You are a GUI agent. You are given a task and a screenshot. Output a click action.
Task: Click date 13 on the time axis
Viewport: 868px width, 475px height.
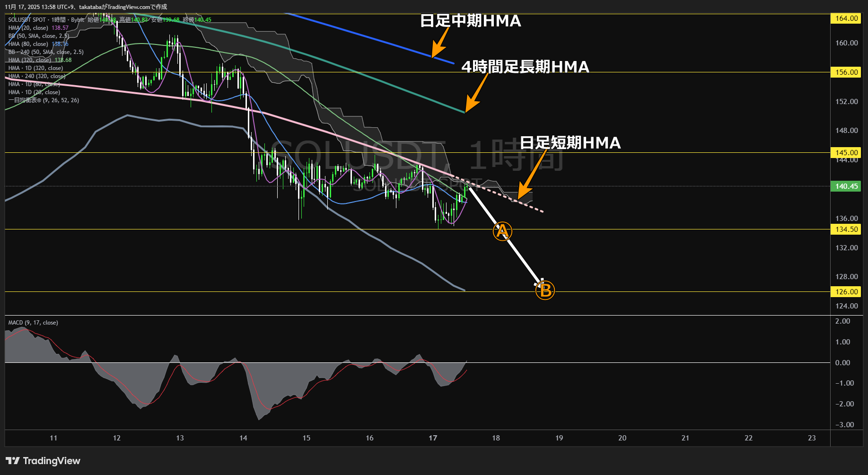coord(180,438)
